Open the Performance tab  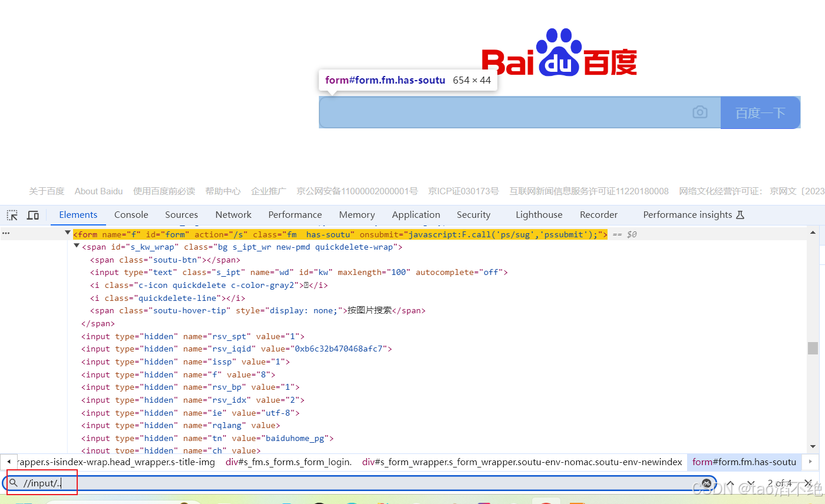[x=295, y=215]
